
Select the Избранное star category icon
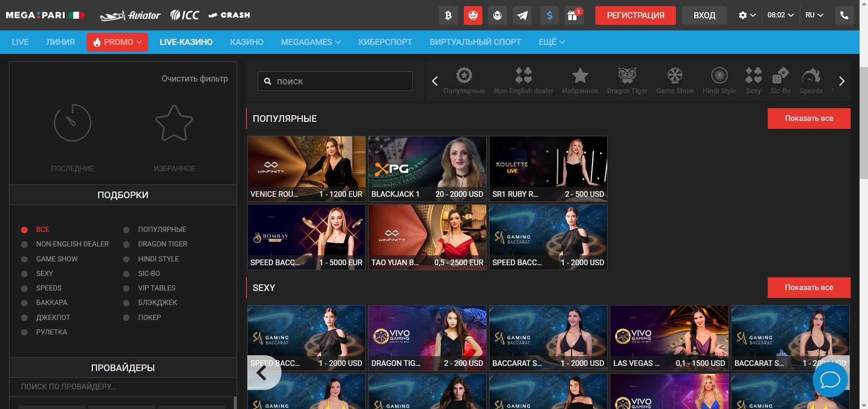click(580, 81)
